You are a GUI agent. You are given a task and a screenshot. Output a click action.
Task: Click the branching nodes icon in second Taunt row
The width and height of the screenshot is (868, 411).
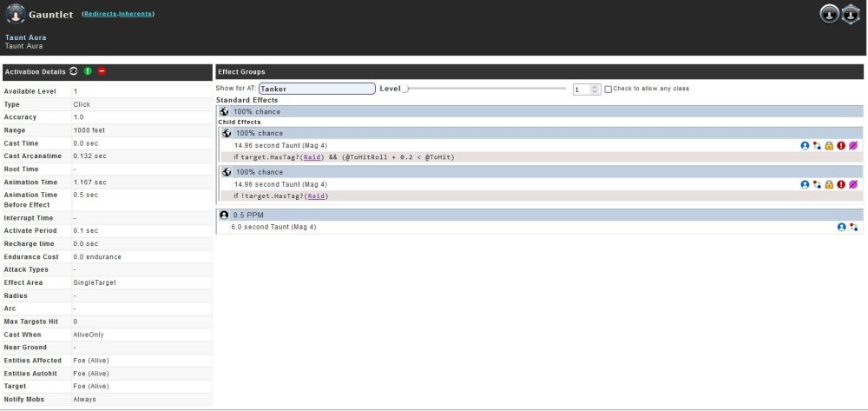(817, 185)
